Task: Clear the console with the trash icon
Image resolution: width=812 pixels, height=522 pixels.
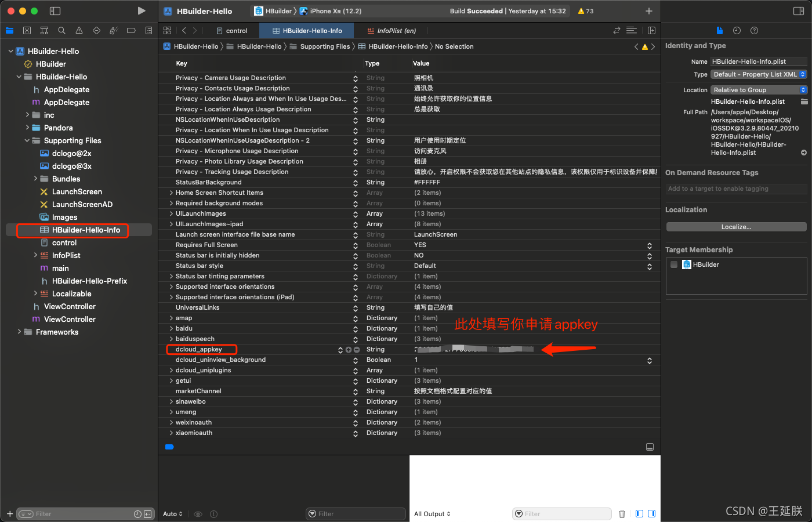Action: click(622, 514)
